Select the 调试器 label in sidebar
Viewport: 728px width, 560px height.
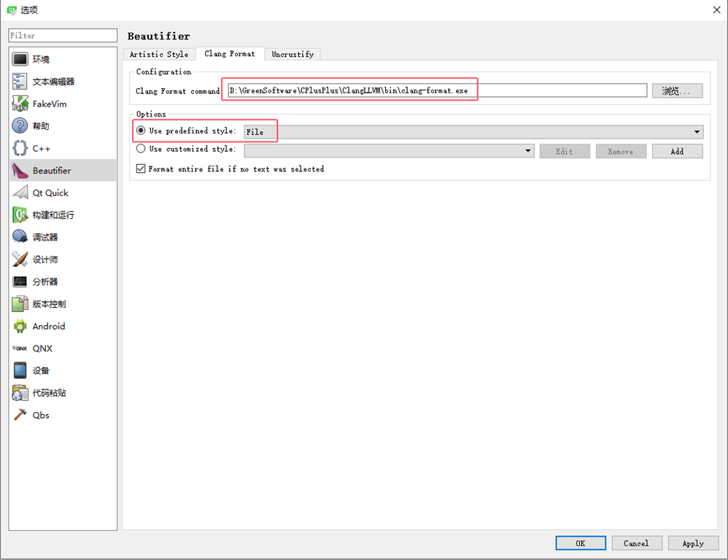(45, 237)
